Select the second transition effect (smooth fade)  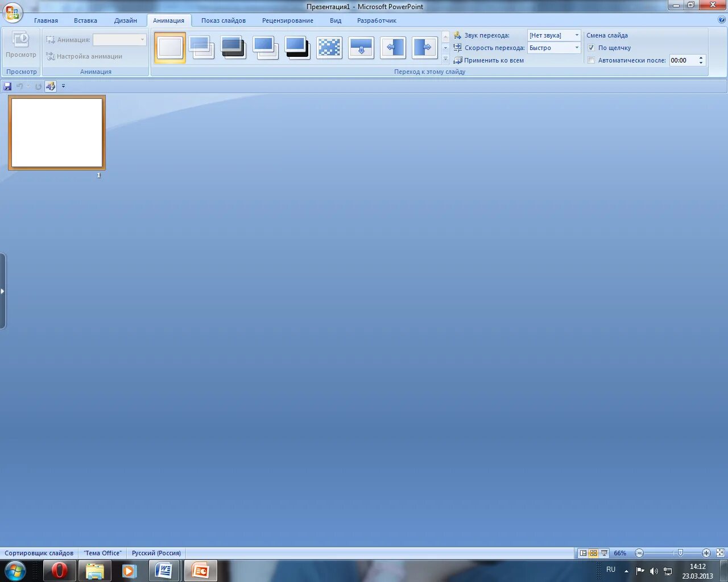coord(201,47)
